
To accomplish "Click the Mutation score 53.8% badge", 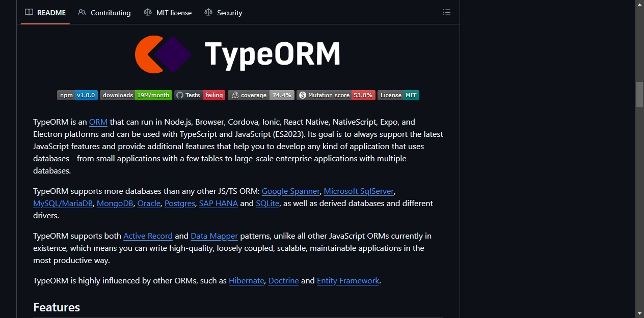I will [x=336, y=95].
